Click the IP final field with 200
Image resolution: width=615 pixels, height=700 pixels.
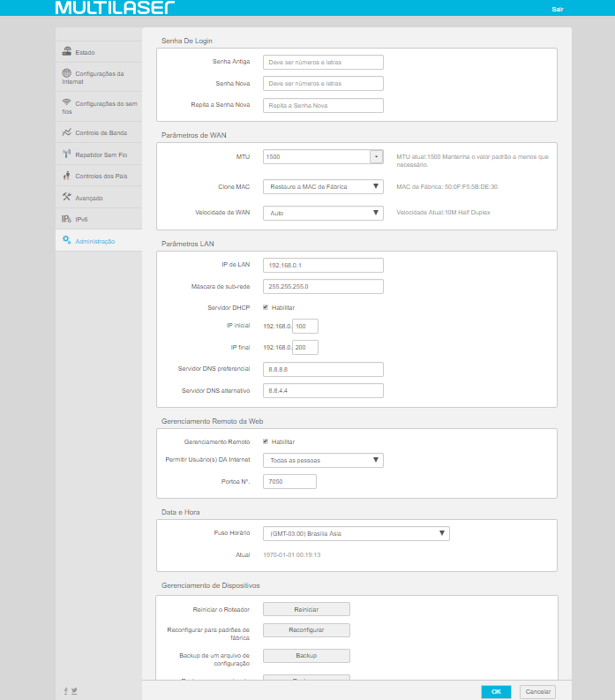pos(305,347)
